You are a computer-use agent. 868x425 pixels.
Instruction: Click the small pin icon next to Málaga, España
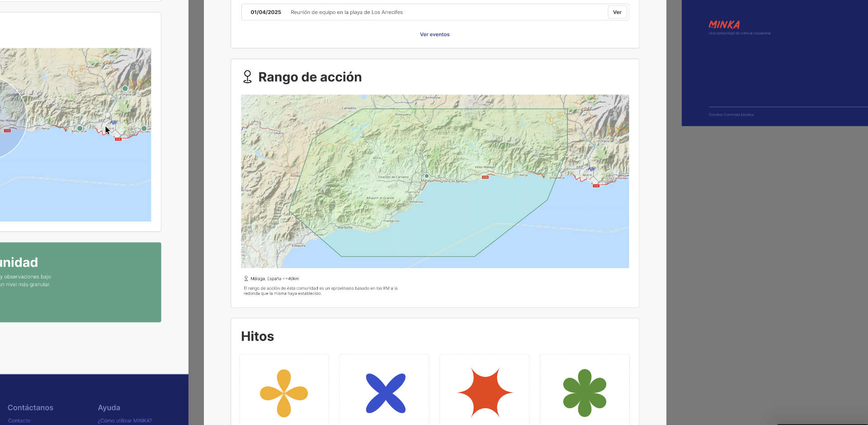point(246,279)
